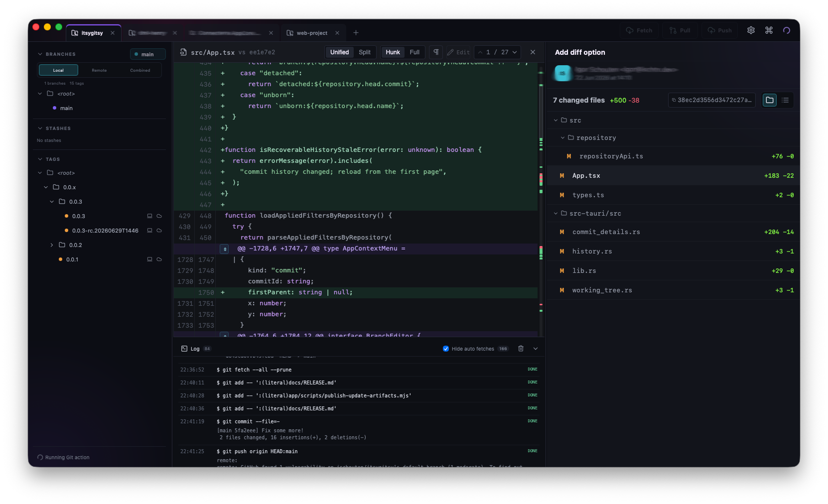Click the Push button
Screen dimensions: 828x504
(719, 30)
